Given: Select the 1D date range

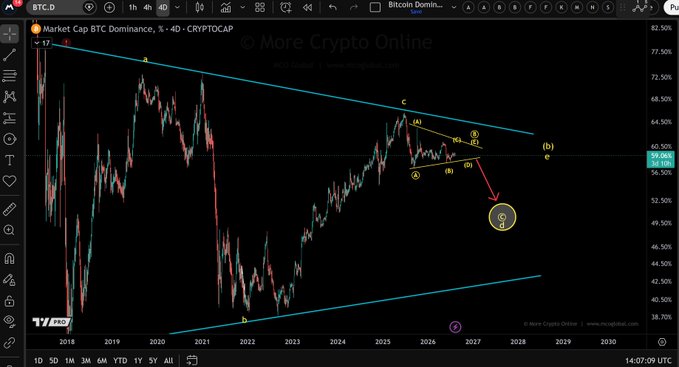Looking at the screenshot, I should [x=38, y=361].
